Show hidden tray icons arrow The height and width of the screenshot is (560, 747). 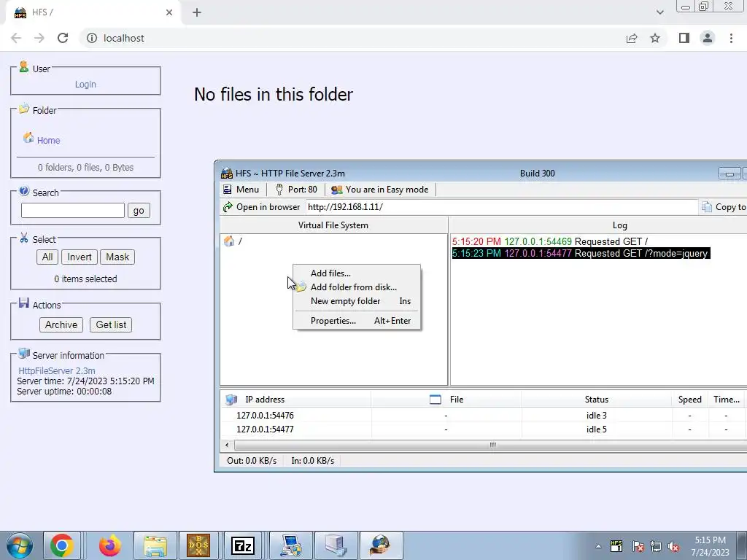click(x=598, y=546)
